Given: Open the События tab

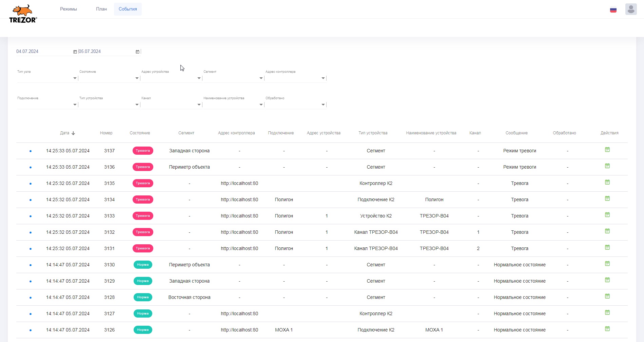Looking at the screenshot, I should (x=128, y=9).
